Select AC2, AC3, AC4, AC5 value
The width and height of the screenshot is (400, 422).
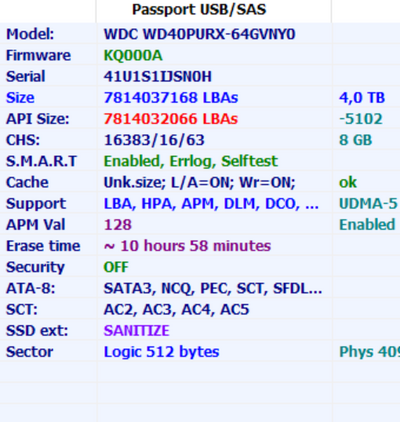(176, 309)
